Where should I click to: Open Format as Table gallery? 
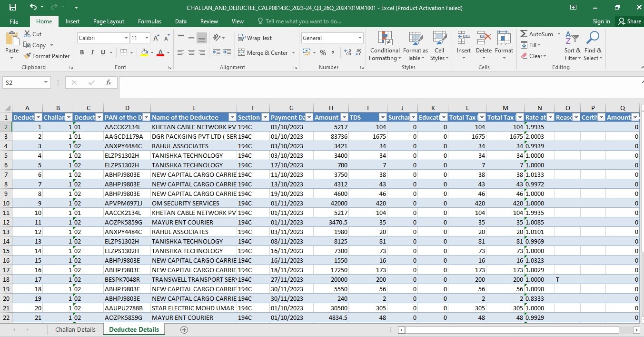pyautogui.click(x=416, y=46)
